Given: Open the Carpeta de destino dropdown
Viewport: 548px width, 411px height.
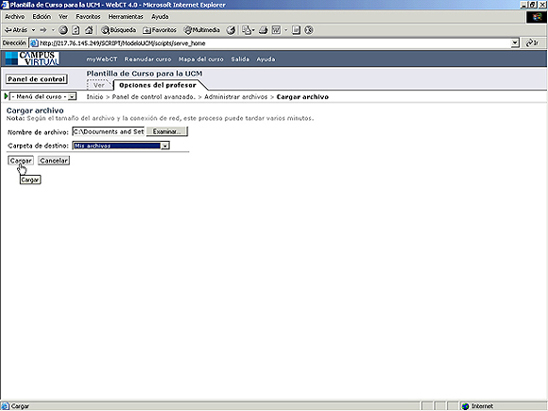Looking at the screenshot, I should tap(121, 145).
